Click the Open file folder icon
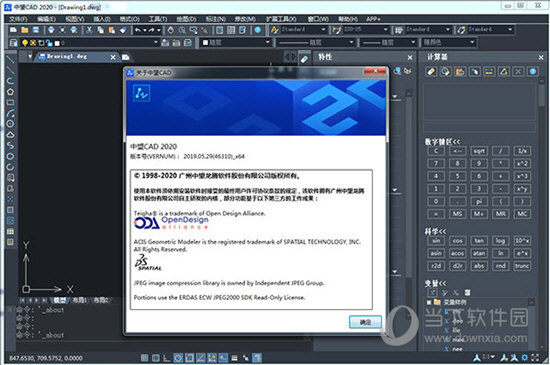Image resolution: width=550 pixels, height=365 pixels. 25,30
